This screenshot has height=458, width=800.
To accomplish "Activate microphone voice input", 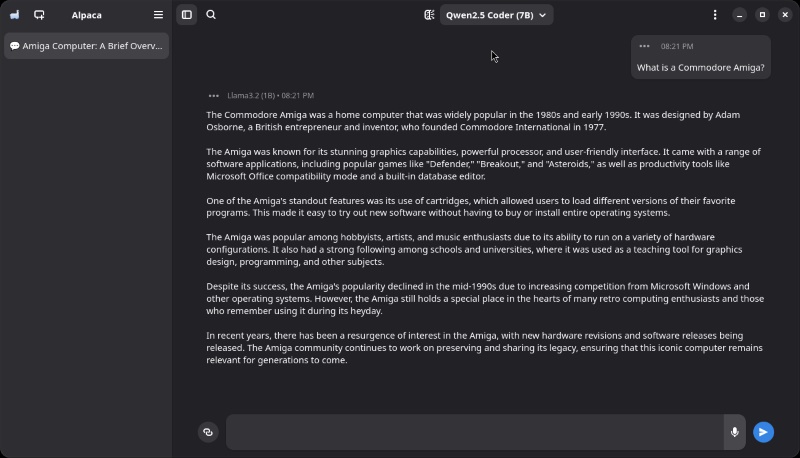I will coord(735,432).
